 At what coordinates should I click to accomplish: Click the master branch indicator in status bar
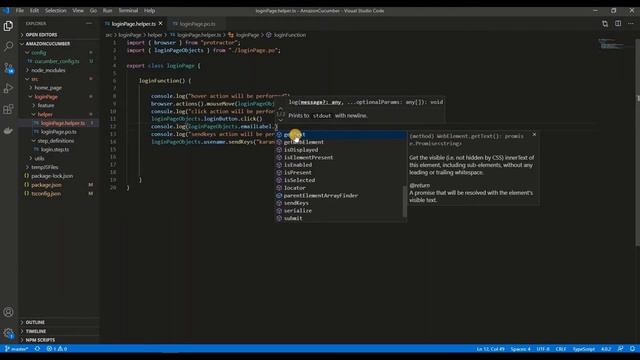16,349
